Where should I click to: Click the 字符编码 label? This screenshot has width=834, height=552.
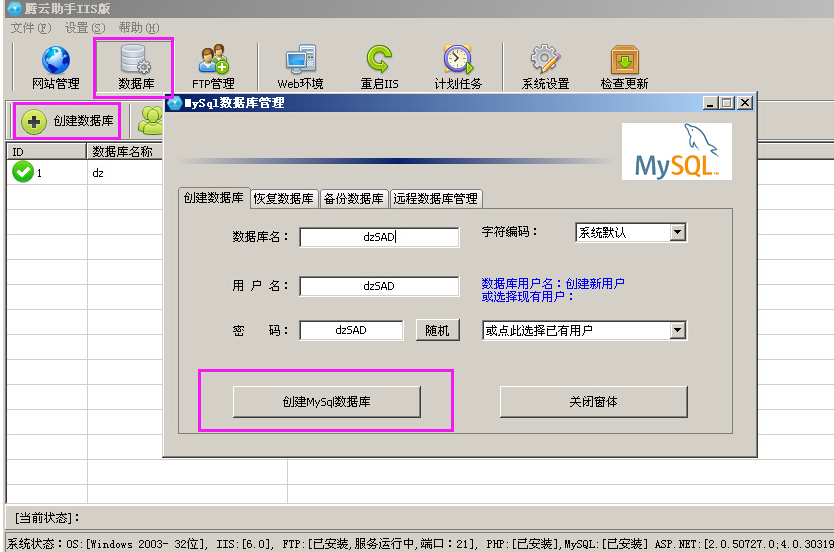click(x=510, y=232)
